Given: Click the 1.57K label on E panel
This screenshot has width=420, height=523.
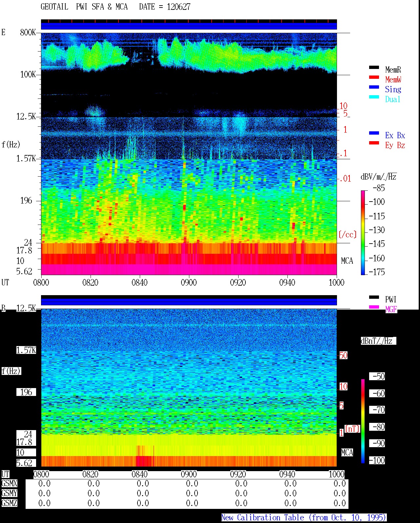Looking at the screenshot, I should 26,159.
